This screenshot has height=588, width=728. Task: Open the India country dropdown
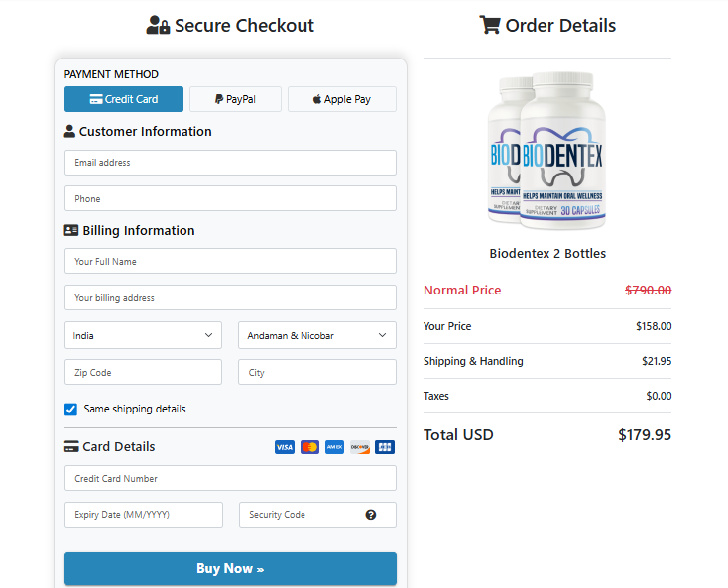click(143, 335)
